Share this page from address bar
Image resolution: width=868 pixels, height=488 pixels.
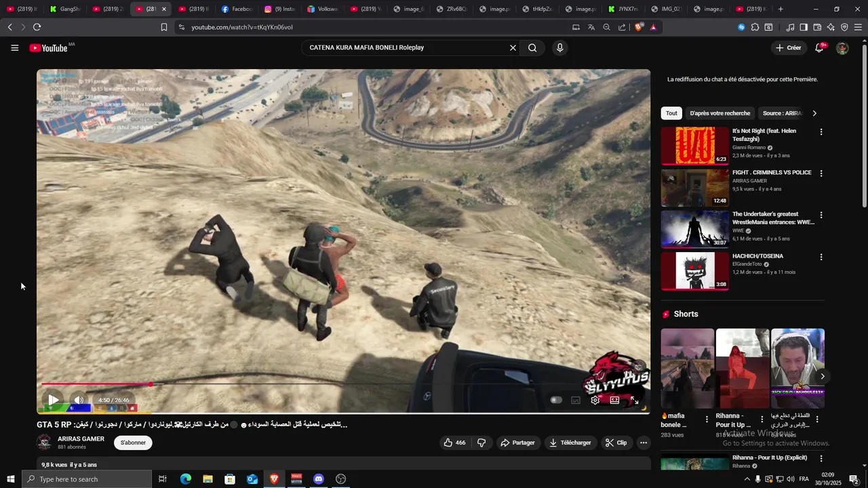622,27
